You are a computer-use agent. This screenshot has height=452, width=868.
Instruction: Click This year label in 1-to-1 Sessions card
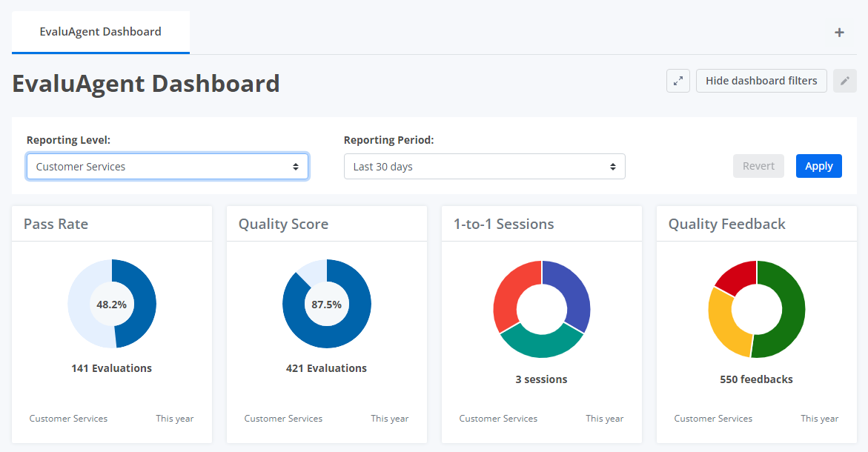(x=605, y=419)
